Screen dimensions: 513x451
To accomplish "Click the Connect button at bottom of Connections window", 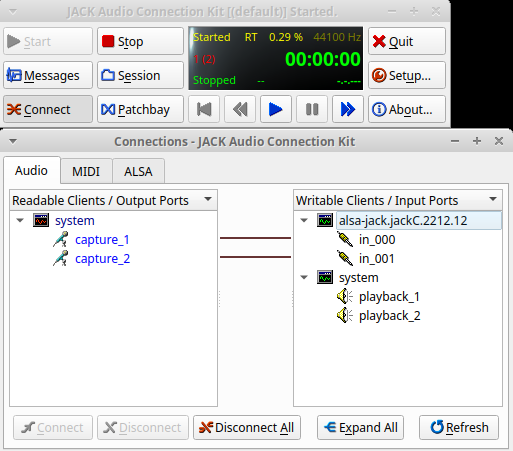I will 53,427.
